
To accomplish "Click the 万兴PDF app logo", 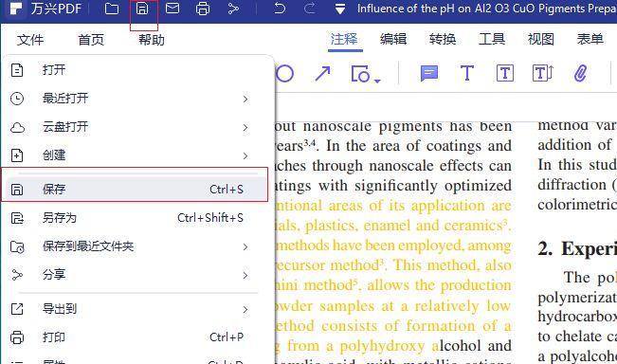I will (x=16, y=9).
